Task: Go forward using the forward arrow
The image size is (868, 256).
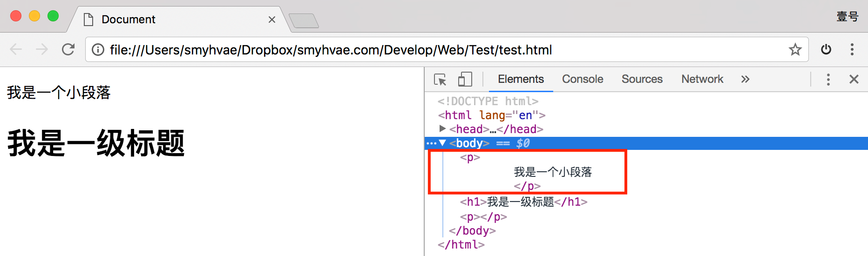Action: pyautogui.click(x=42, y=49)
